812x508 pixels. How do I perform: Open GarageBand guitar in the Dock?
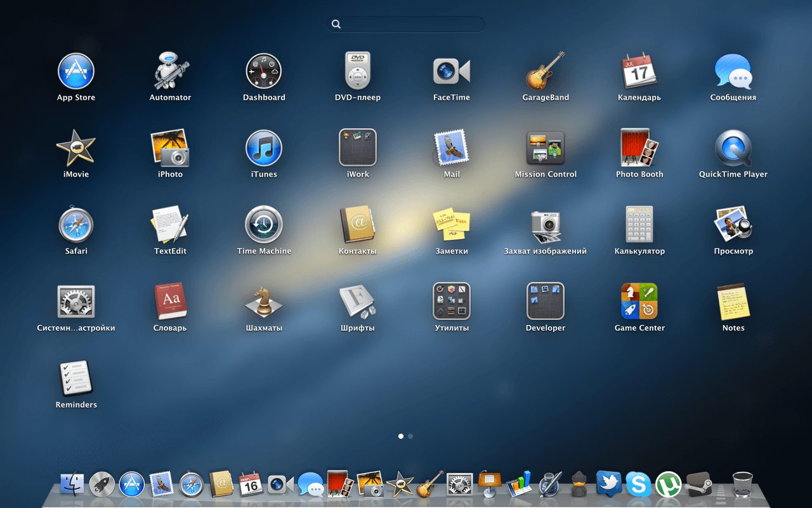coord(429,485)
